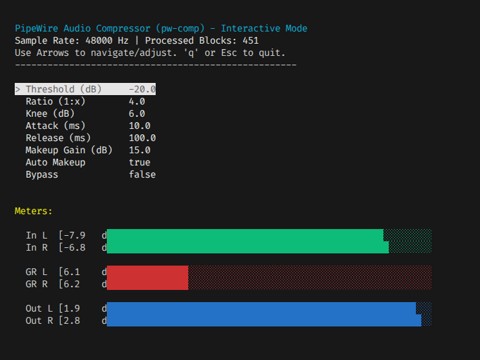Click the Knee value 6.0
The image size is (480, 360).
tap(137, 114)
